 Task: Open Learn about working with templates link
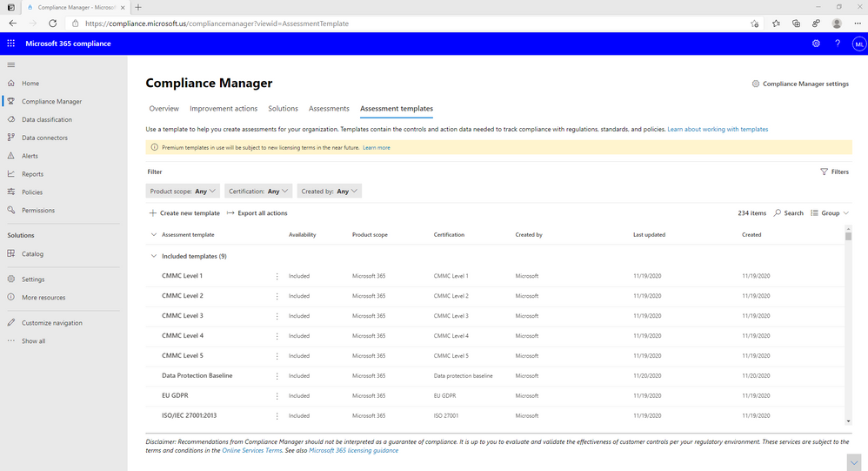(x=718, y=129)
